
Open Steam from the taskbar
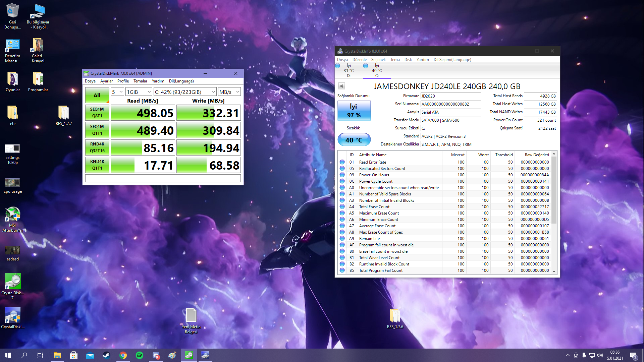[106, 355]
